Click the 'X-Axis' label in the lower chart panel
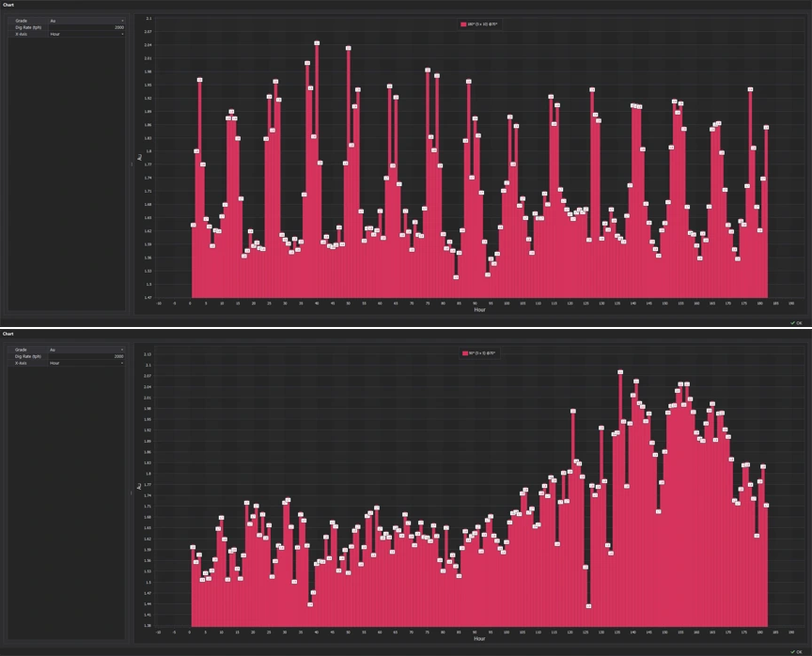This screenshot has width=812, height=656. pos(22,364)
